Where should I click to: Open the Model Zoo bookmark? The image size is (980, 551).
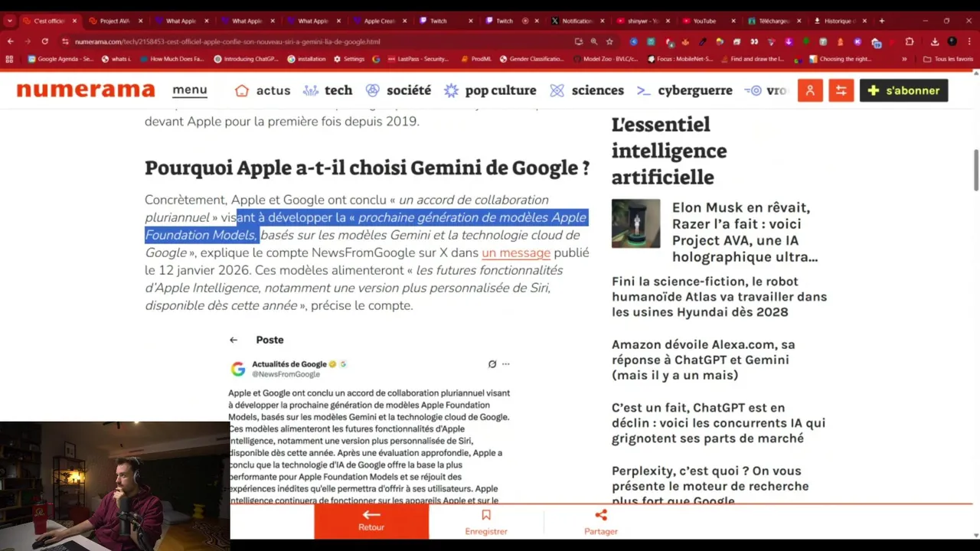[604, 59]
